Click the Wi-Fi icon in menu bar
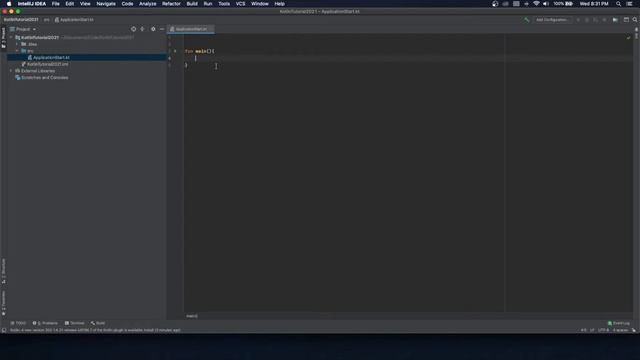The image size is (640, 360). coord(536,4)
